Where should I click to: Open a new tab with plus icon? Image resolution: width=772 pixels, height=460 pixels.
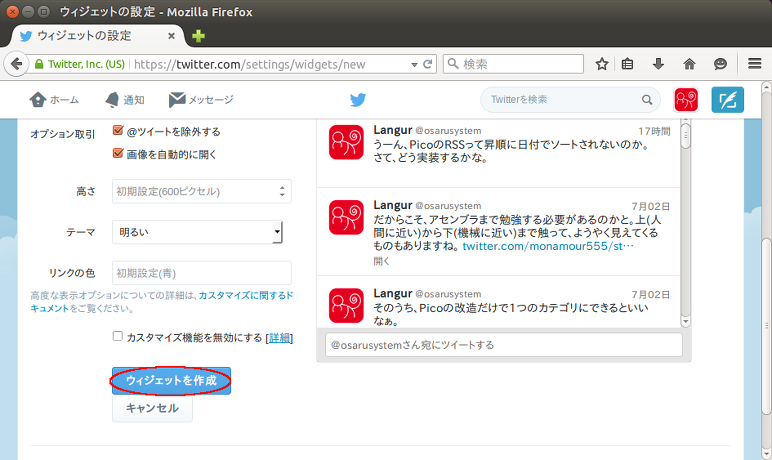[x=198, y=36]
